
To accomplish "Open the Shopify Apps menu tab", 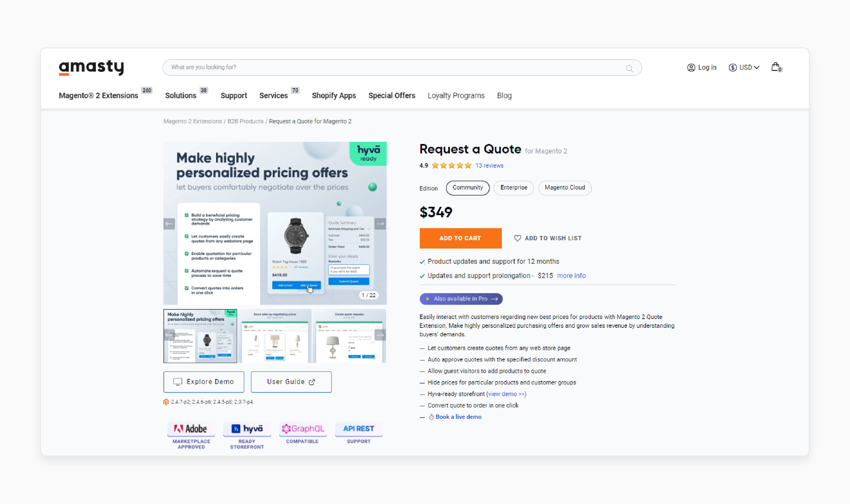I will [x=334, y=95].
